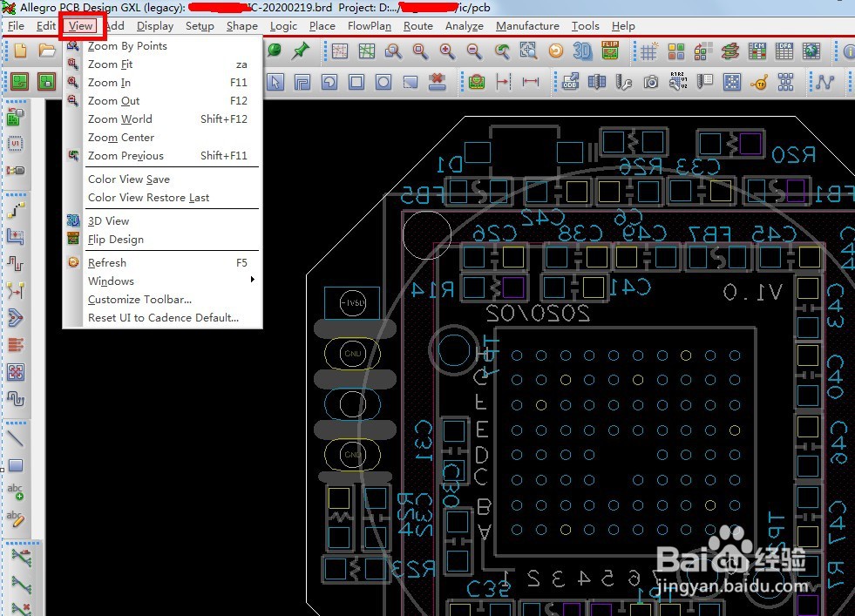Click the Zoom In toolbar icon
Screen dimensions: 855x616
pos(448,51)
